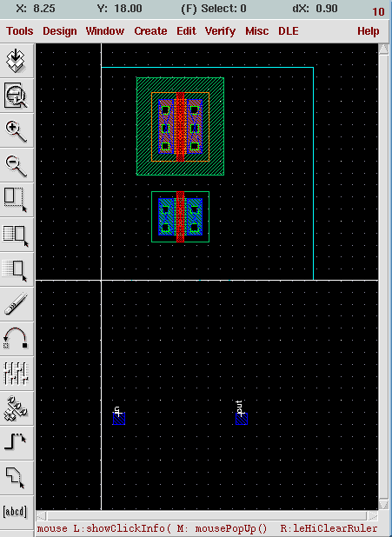Activate the Copy tool icon
392x537 pixels.
click(x=17, y=235)
